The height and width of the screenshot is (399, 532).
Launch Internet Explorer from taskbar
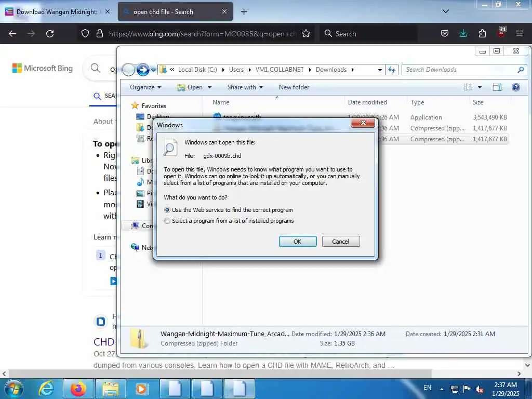click(x=46, y=389)
